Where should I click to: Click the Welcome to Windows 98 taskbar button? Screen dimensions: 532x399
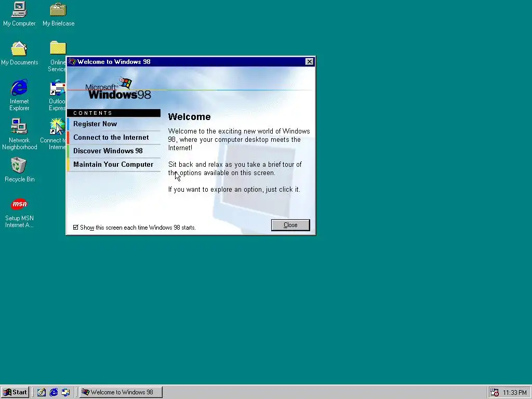[121, 392]
